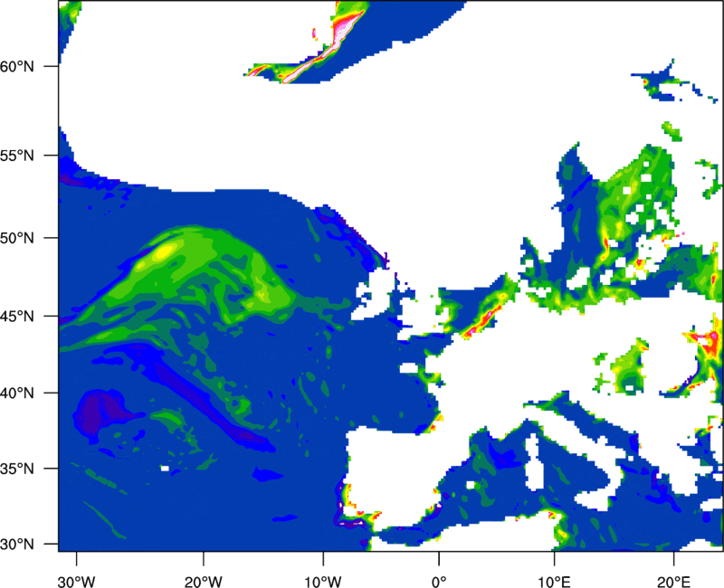Click the 50°N latitude label
The height and width of the screenshot is (588, 724).
tap(17, 238)
